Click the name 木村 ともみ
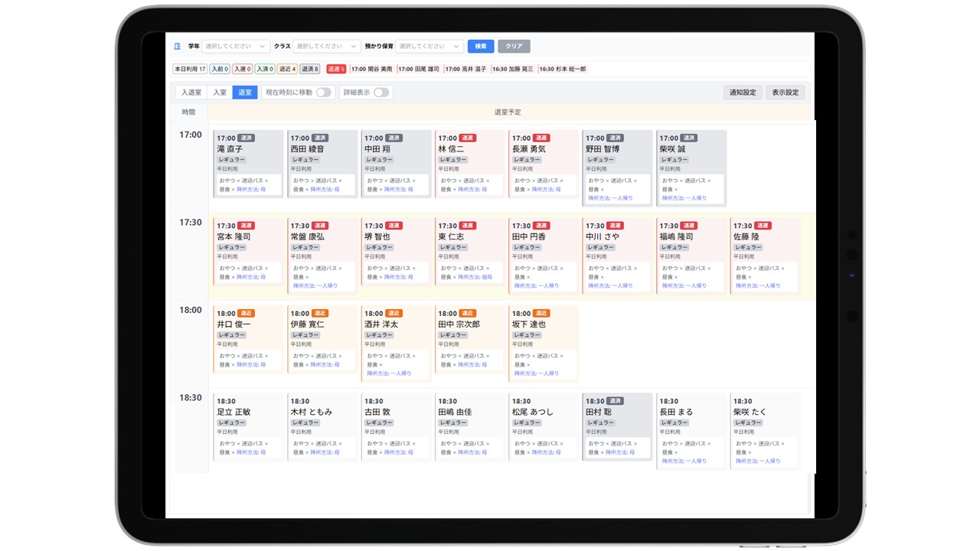The image size is (980, 551). (x=312, y=412)
